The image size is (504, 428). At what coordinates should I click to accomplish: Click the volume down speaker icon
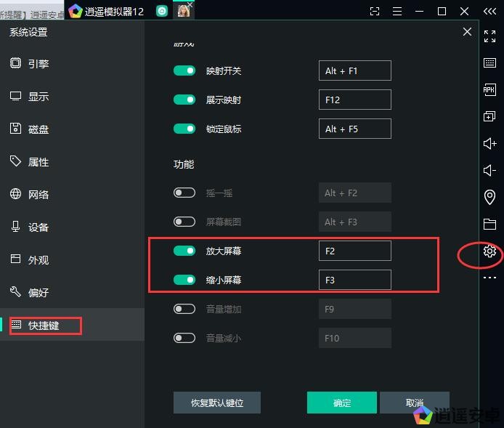click(x=489, y=171)
